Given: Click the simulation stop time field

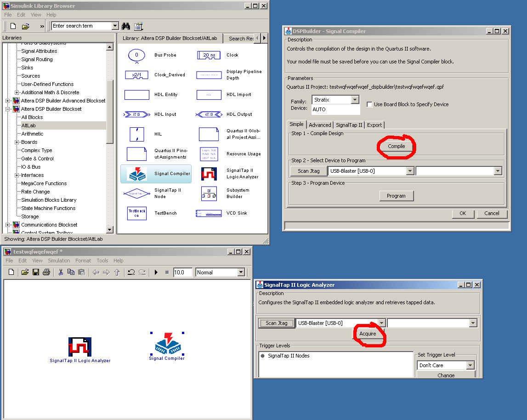Looking at the screenshot, I should (182, 272).
